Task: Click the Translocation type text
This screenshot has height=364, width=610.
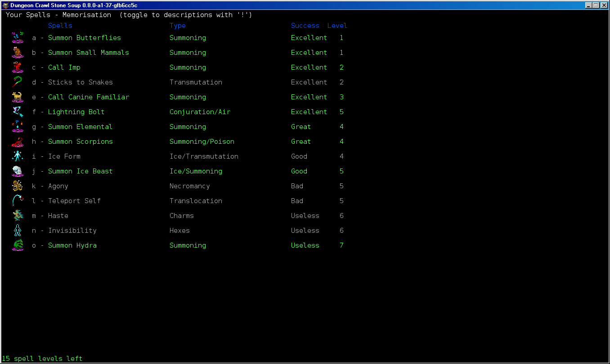Action: tap(196, 201)
